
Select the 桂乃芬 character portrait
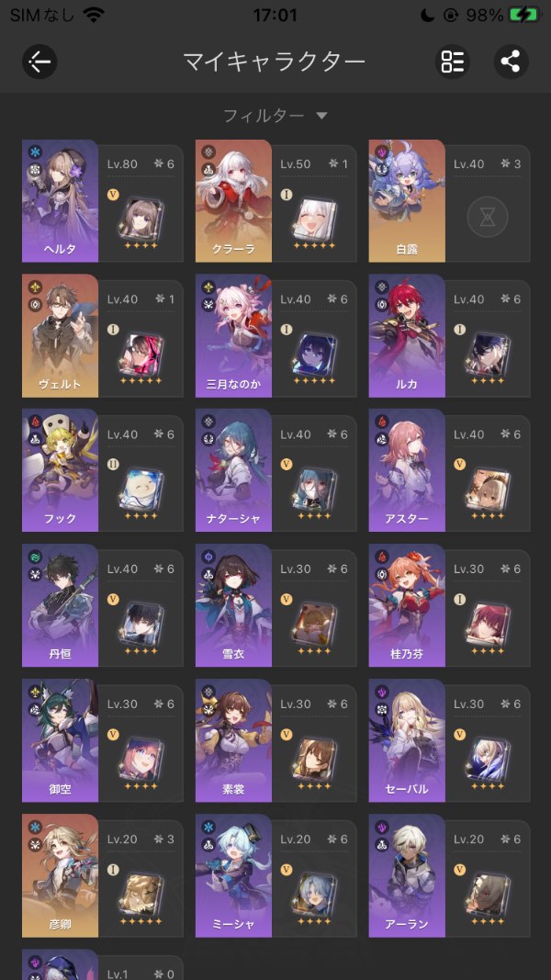(x=407, y=605)
